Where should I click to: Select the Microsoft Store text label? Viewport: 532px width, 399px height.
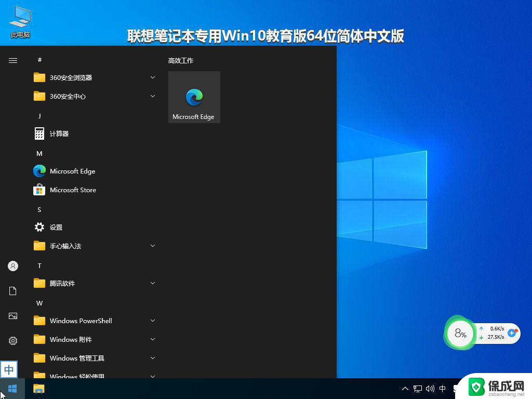[x=73, y=190]
